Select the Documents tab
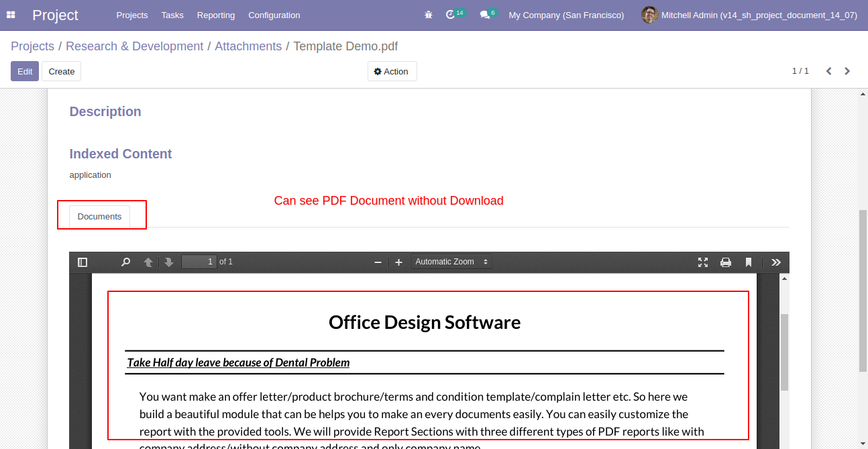The image size is (868, 449). (x=99, y=216)
